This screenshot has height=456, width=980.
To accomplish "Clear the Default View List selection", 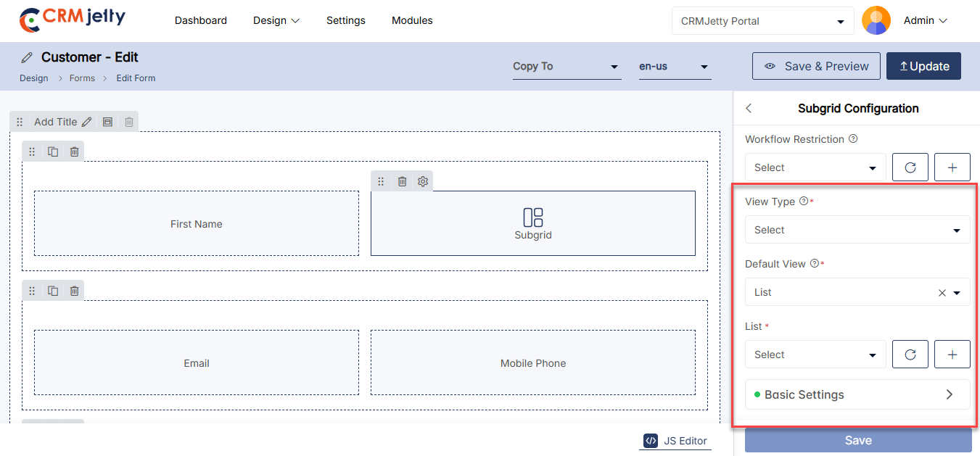I will pos(942,293).
